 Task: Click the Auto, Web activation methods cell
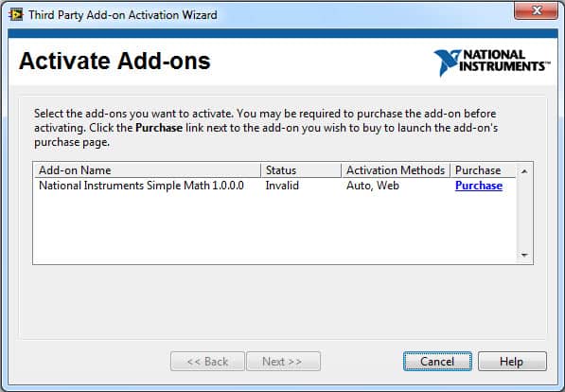click(373, 186)
